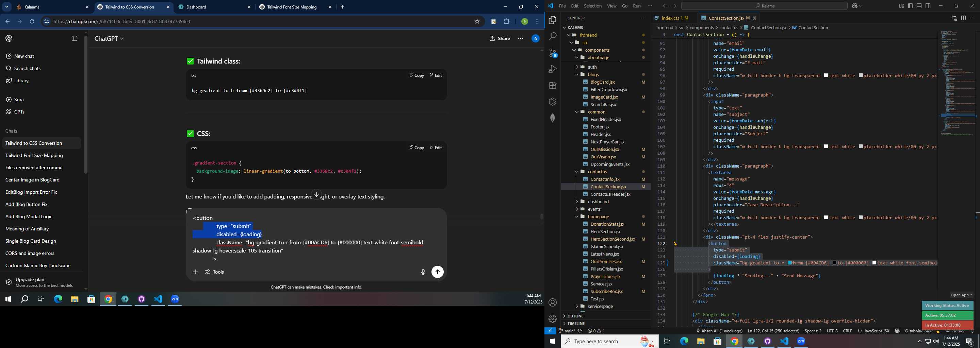Expand the events folder
Viewport: 980px width, 348px height.
[x=577, y=209]
